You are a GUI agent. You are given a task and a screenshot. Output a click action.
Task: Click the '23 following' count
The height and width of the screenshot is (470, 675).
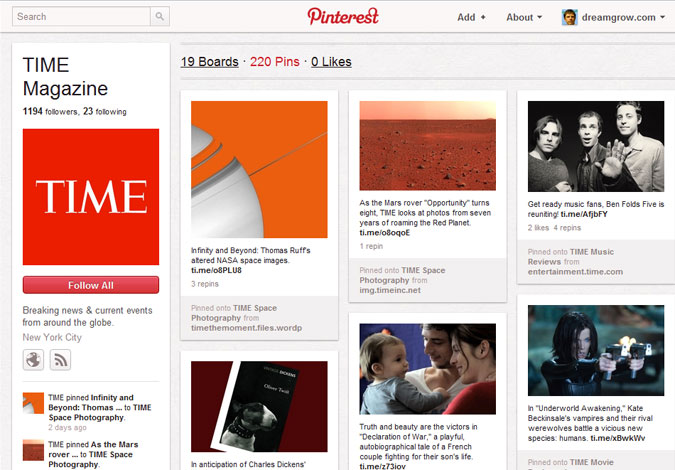105,111
